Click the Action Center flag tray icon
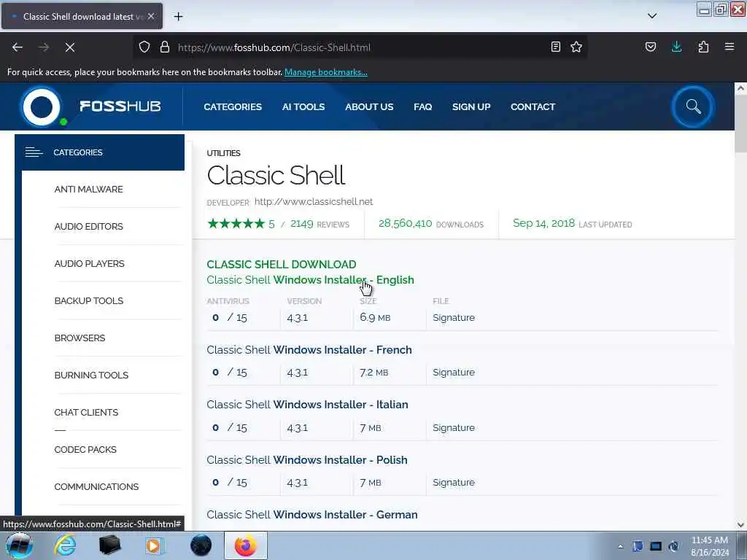This screenshot has height=560, width=747. (x=638, y=546)
